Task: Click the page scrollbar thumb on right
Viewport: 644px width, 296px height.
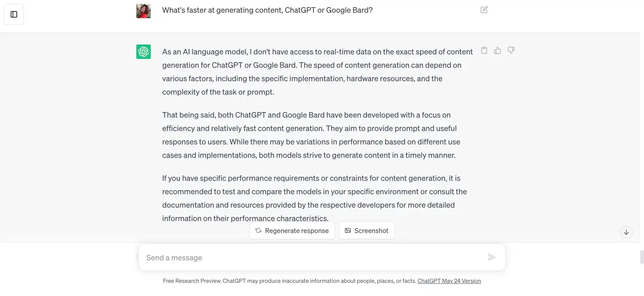Action: click(642, 257)
